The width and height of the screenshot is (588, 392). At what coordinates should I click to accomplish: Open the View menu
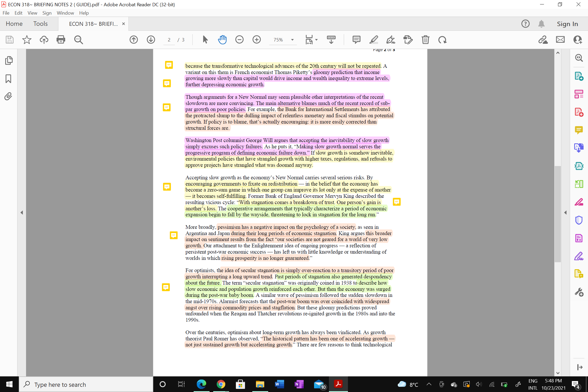coord(32,13)
